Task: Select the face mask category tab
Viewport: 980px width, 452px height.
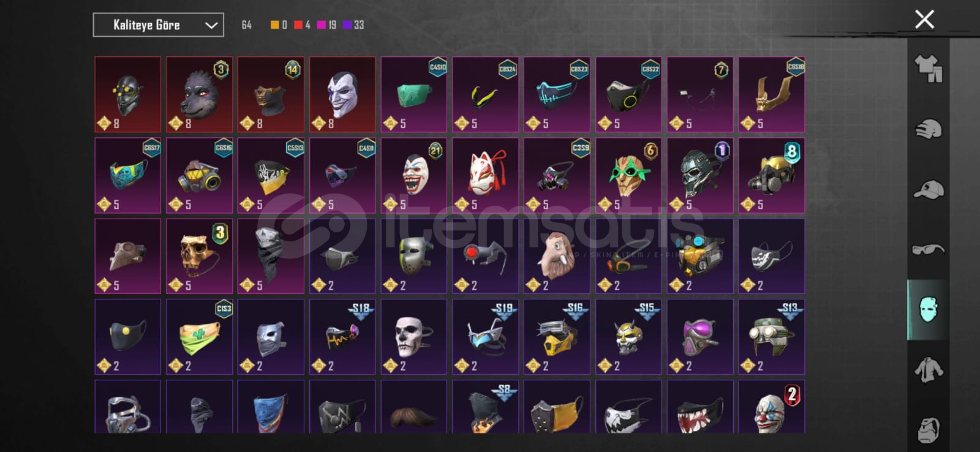Action: pyautogui.click(x=929, y=310)
